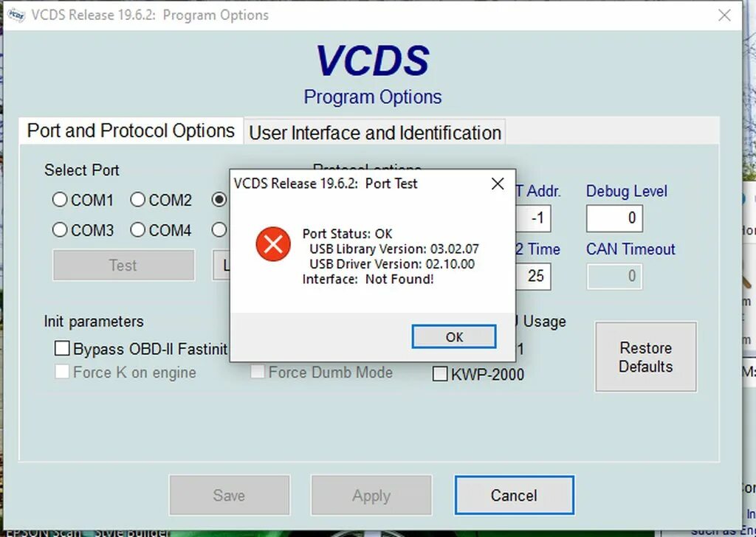Close the Program Options window

(724, 15)
